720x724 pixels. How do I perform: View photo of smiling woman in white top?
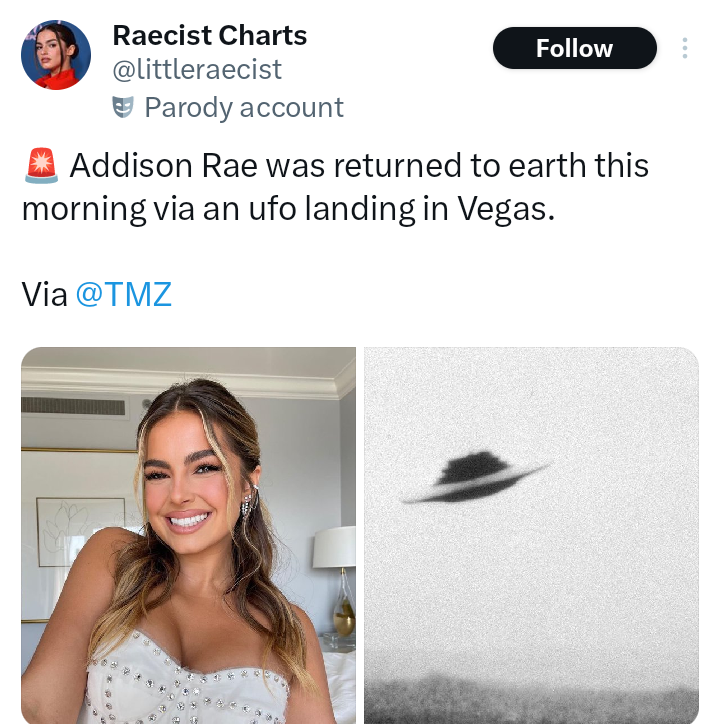click(188, 535)
